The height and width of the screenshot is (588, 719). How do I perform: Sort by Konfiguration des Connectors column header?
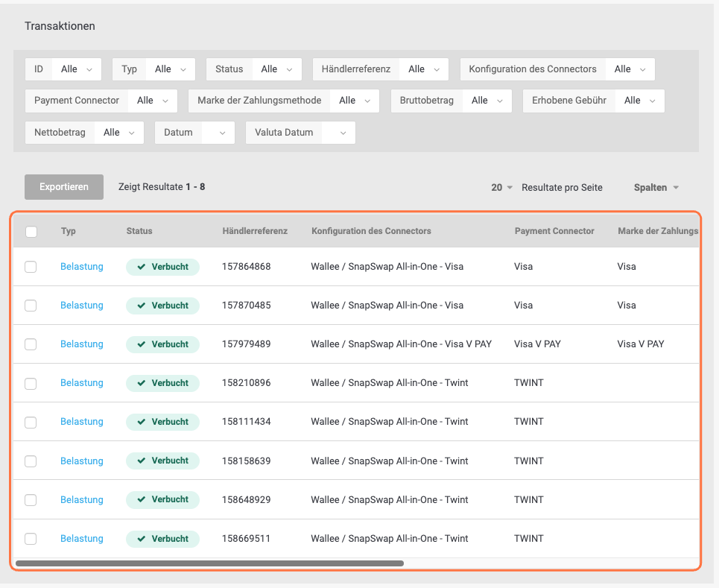[x=372, y=231]
